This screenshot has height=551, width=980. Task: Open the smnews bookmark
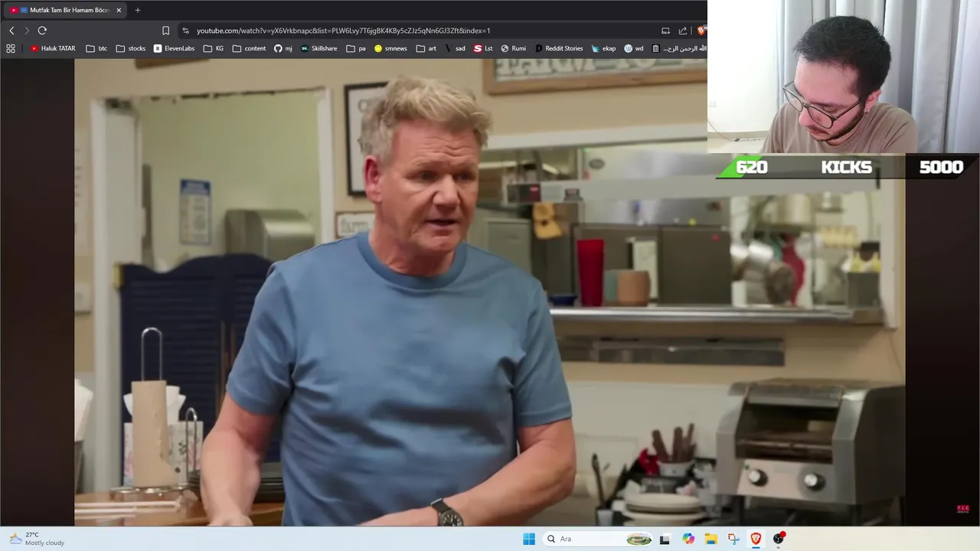click(x=391, y=48)
